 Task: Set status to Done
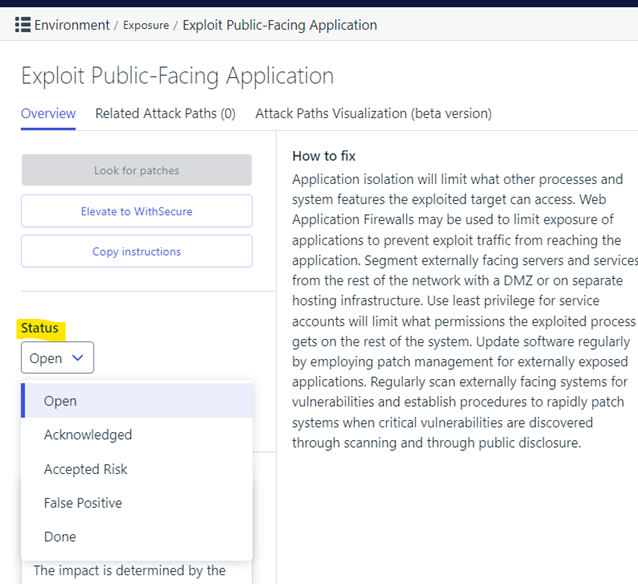(137, 537)
